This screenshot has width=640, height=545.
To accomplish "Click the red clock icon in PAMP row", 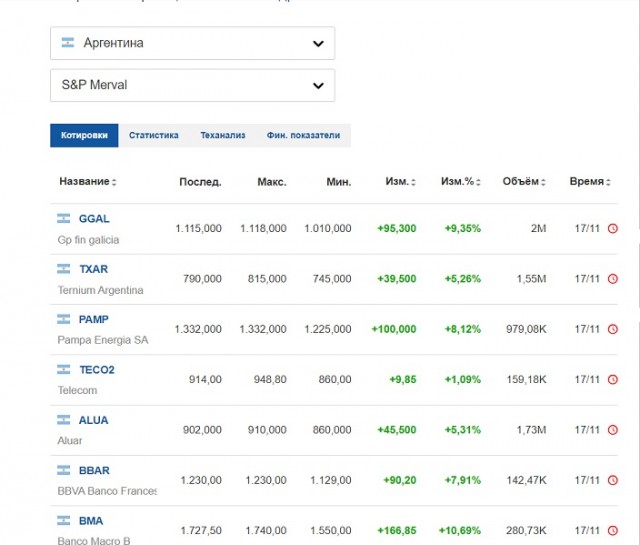I will pos(613,329).
